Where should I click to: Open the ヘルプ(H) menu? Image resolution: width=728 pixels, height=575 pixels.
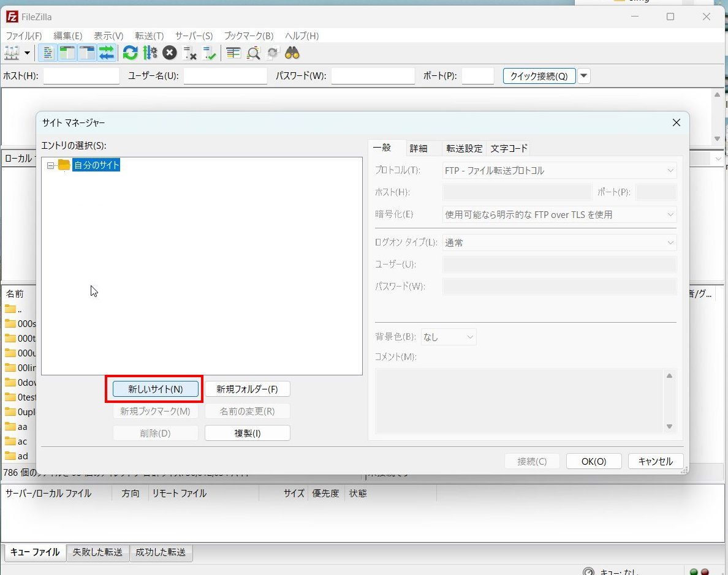pyautogui.click(x=301, y=36)
